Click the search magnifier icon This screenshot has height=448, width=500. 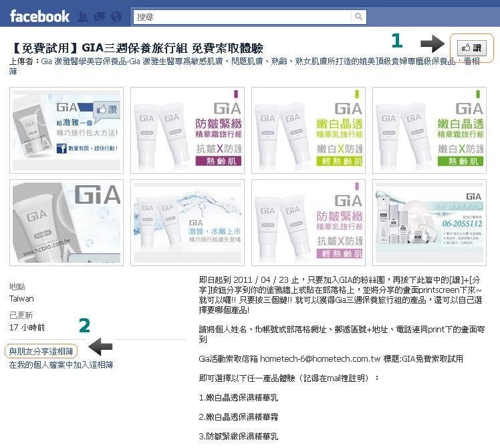(x=358, y=17)
